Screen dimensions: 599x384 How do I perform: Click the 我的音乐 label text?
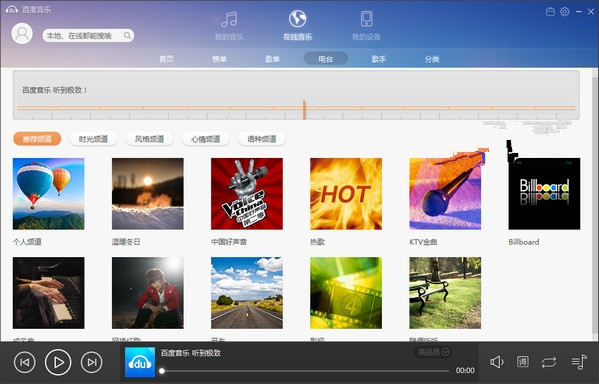tap(229, 37)
